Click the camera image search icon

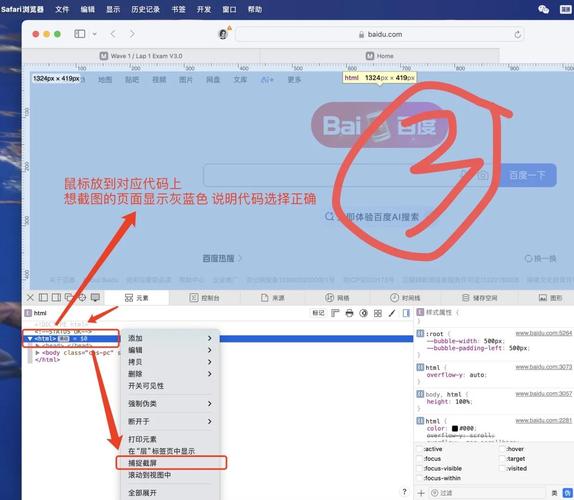pos(483,175)
